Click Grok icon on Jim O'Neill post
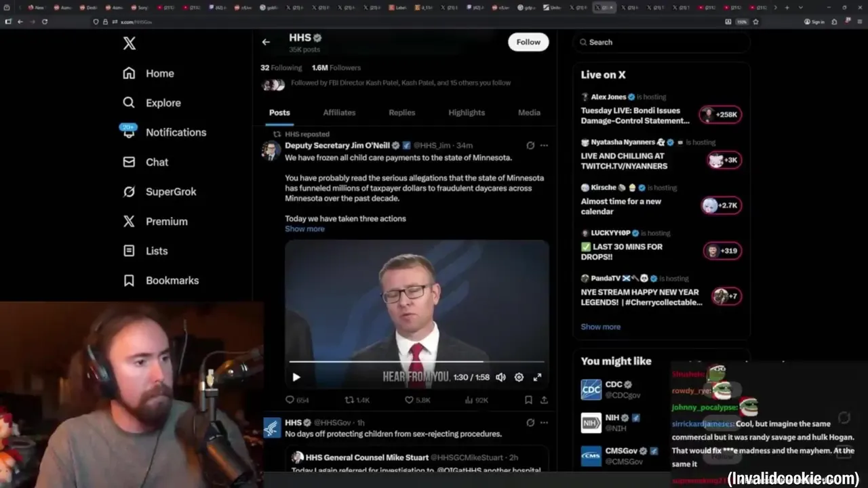The height and width of the screenshot is (488, 868). click(530, 146)
